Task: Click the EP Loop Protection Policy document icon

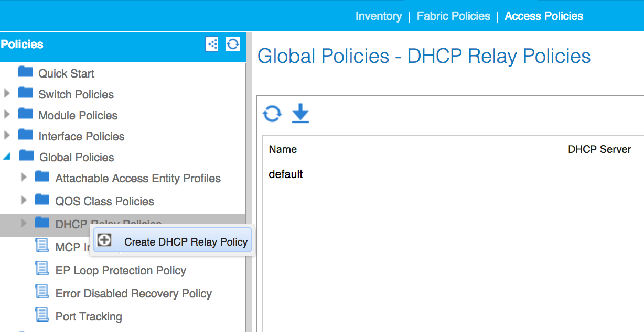Action: coord(41,269)
